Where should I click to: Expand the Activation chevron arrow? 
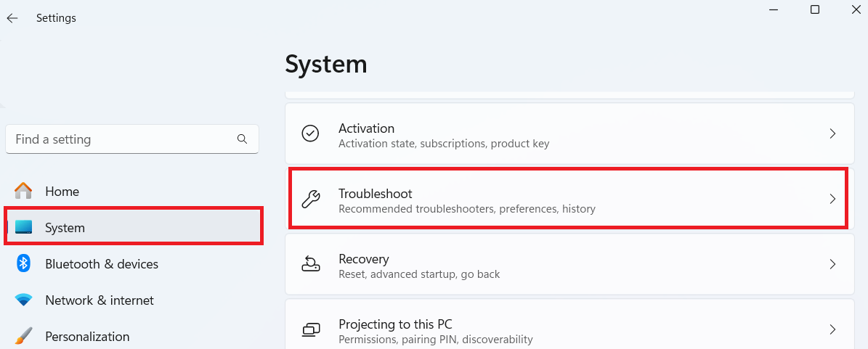(x=832, y=134)
